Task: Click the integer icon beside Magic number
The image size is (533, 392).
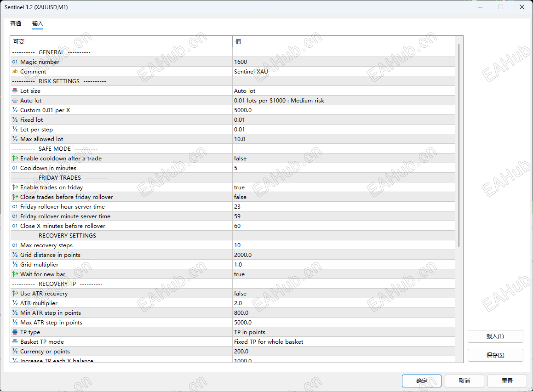Action: (15, 62)
